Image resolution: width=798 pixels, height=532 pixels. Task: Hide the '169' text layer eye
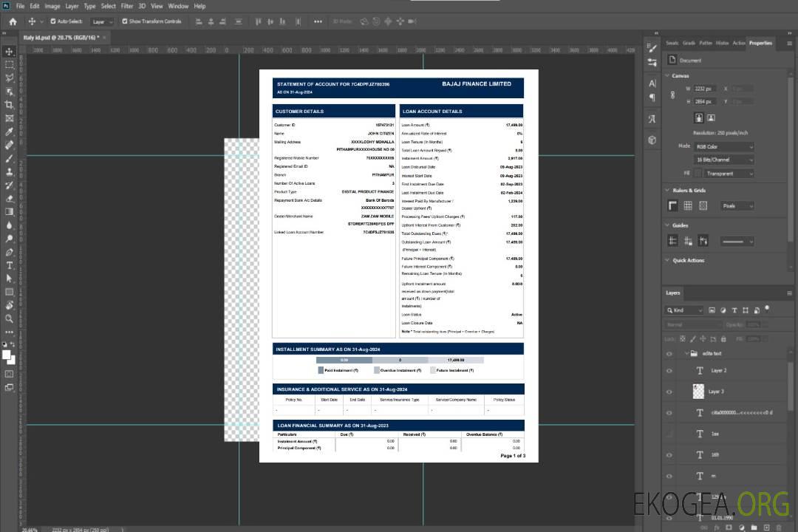[669, 455]
